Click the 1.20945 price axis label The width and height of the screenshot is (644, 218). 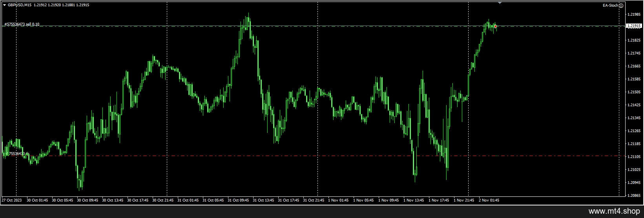[x=634, y=183]
